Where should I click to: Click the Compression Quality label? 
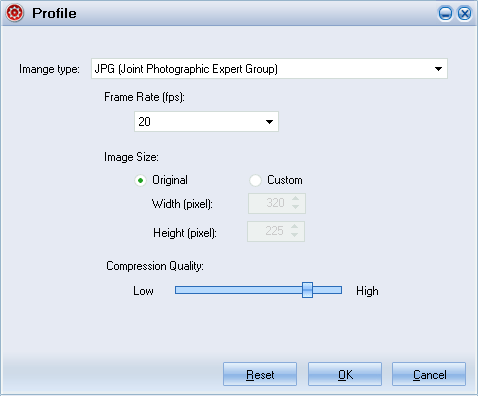(x=155, y=266)
